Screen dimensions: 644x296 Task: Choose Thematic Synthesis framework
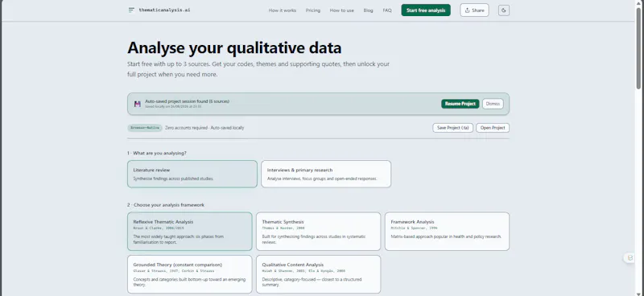tap(318, 231)
